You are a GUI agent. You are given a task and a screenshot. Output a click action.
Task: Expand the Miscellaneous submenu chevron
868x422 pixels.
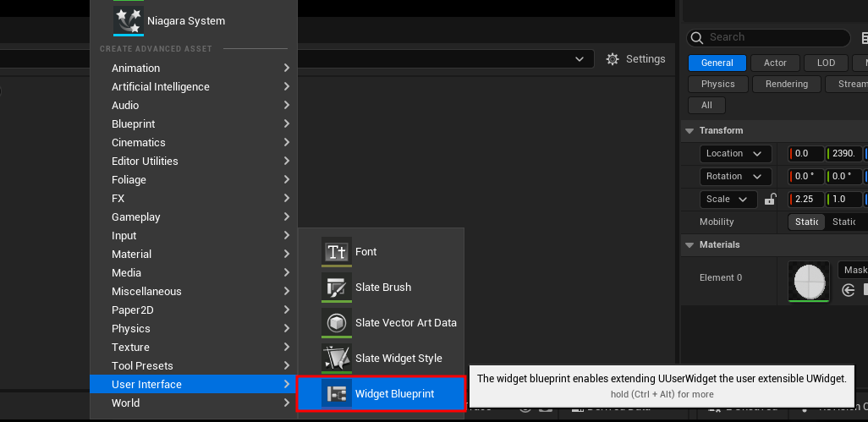(x=286, y=291)
